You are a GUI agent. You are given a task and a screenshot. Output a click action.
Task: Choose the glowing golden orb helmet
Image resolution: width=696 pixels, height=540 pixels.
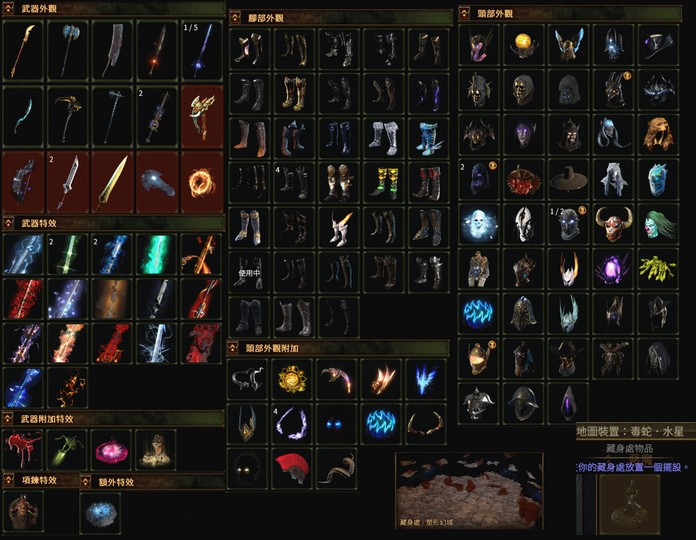(524, 45)
